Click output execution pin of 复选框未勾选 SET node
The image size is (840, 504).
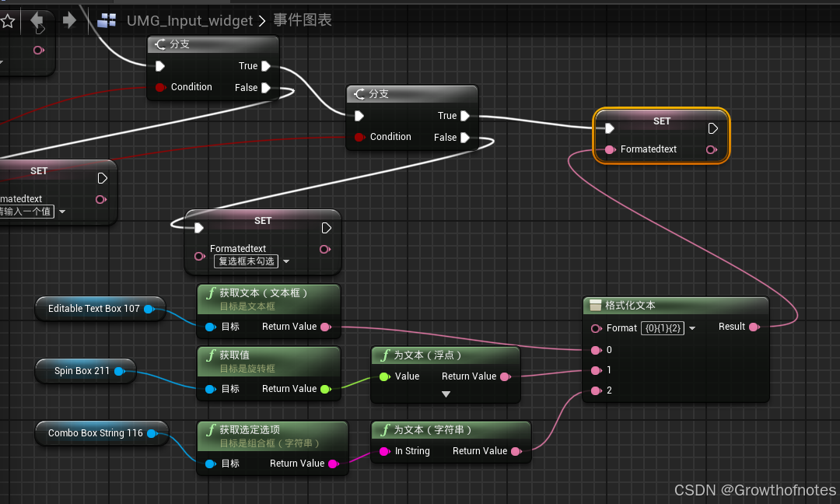(x=326, y=228)
